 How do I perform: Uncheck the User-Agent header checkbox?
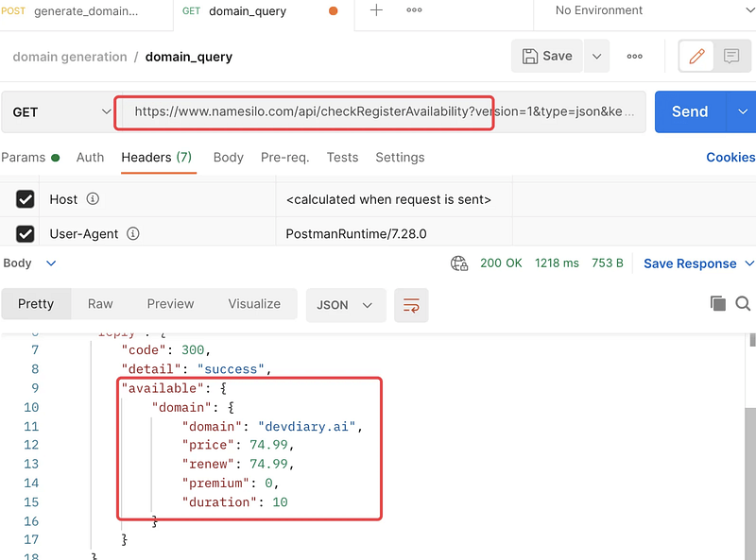(26, 233)
